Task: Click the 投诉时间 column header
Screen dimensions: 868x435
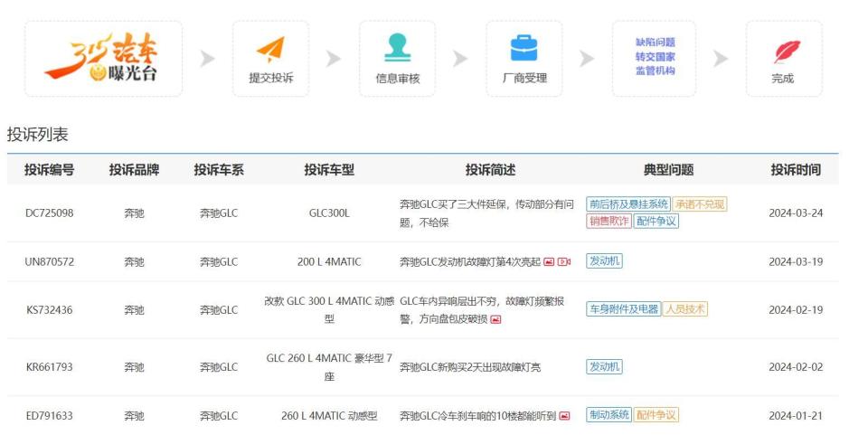Action: tap(796, 170)
